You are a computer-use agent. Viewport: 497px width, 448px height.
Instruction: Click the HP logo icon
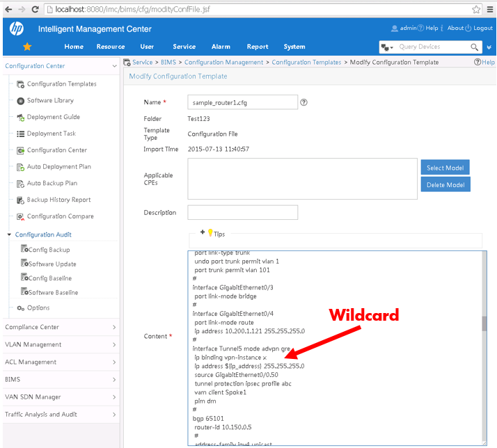point(16,29)
